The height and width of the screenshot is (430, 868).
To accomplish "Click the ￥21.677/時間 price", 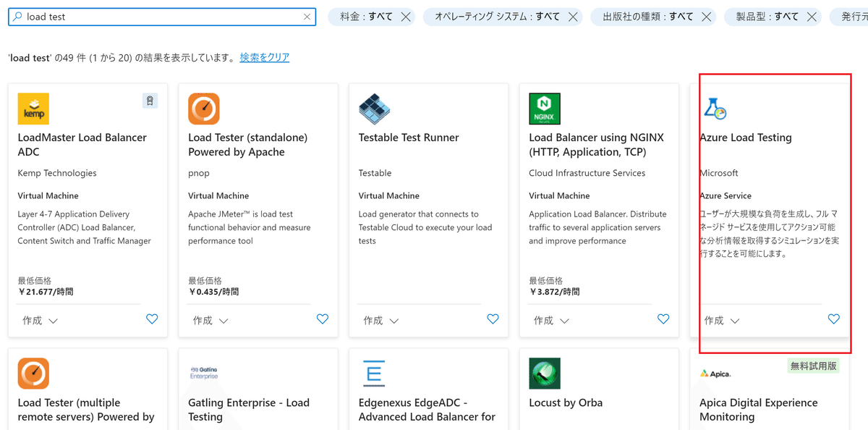I will 46,292.
